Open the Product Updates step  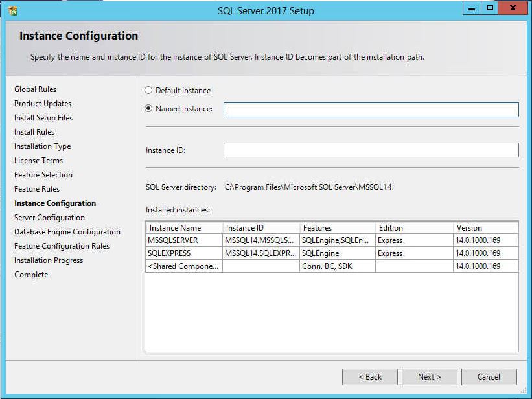[43, 104]
